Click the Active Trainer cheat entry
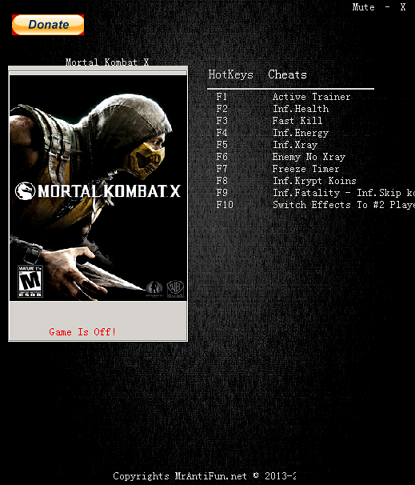Viewport: 415px width, 485px height. [311, 97]
